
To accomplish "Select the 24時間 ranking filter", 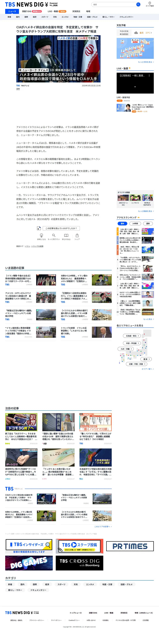I will [x=135, y=223].
